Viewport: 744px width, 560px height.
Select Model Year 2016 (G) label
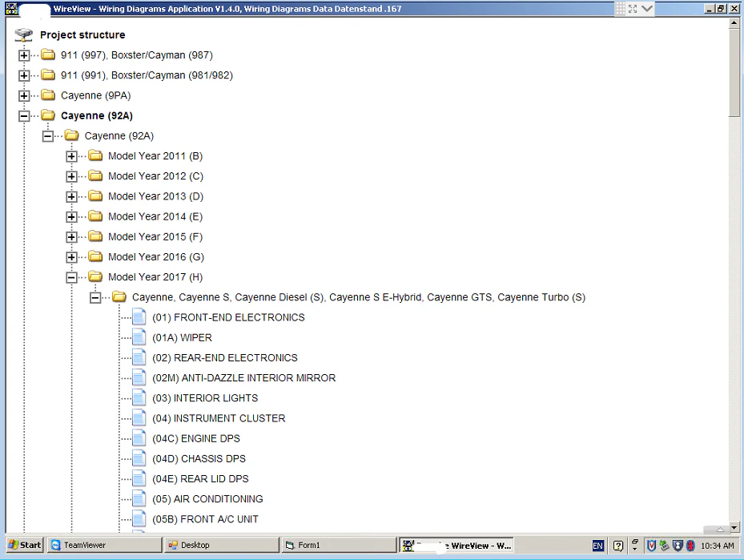click(156, 256)
